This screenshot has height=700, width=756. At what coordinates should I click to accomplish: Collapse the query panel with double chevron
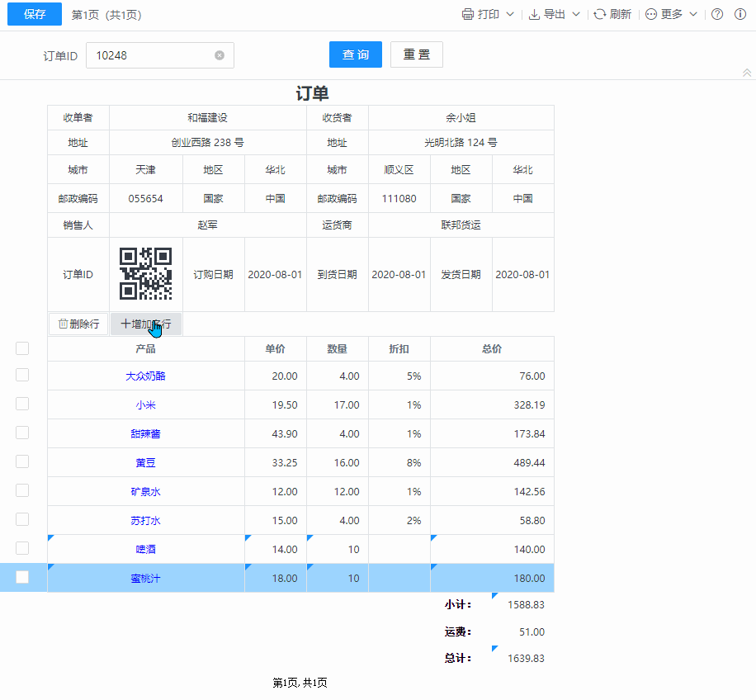coord(747,73)
